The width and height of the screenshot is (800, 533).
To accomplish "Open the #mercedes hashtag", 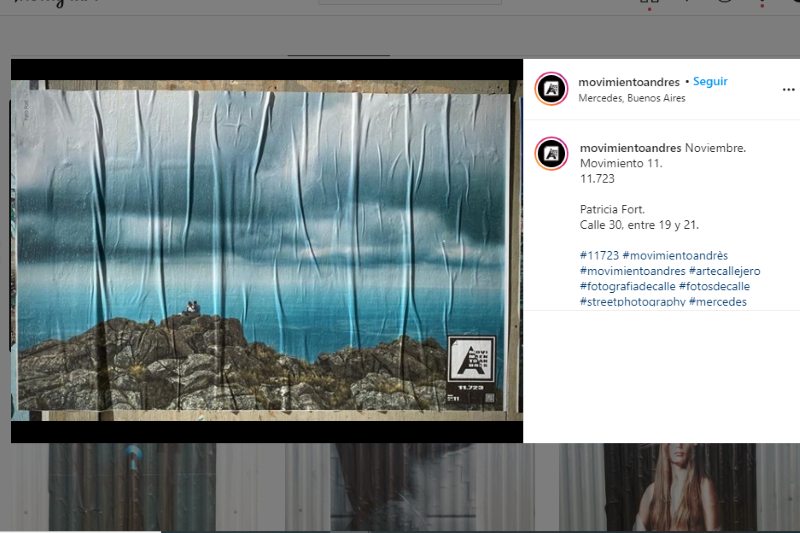I will [x=717, y=301].
